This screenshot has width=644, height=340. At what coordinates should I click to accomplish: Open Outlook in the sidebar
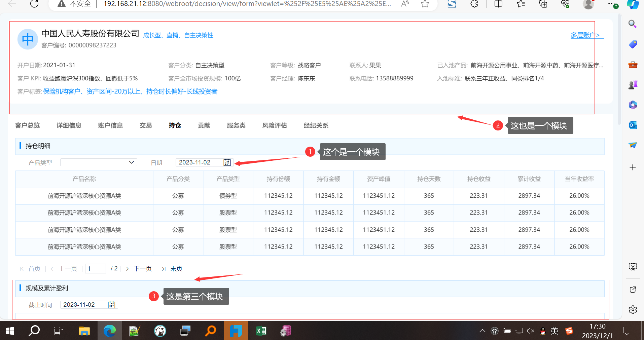633,125
